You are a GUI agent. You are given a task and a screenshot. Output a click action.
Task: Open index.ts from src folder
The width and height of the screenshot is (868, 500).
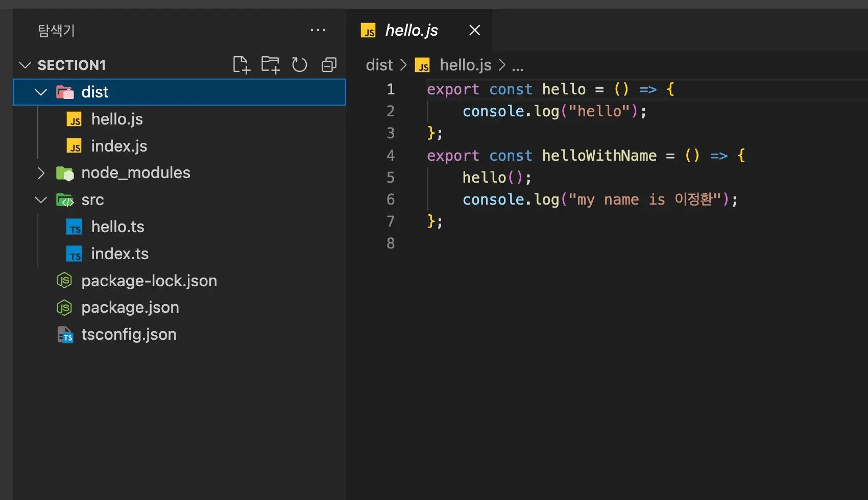119,254
